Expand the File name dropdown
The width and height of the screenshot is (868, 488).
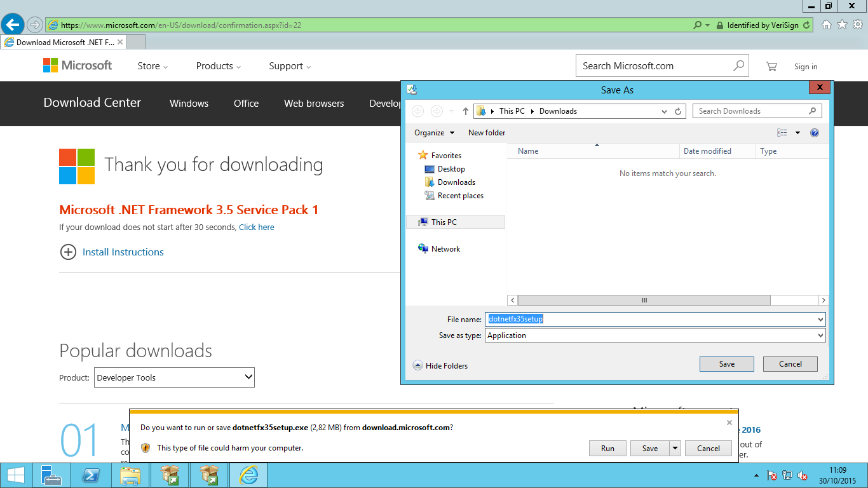tap(820, 320)
